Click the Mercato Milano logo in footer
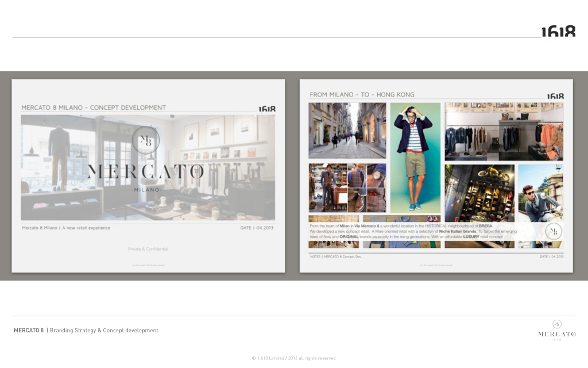The width and height of the screenshot is (588, 368). pyautogui.click(x=557, y=331)
